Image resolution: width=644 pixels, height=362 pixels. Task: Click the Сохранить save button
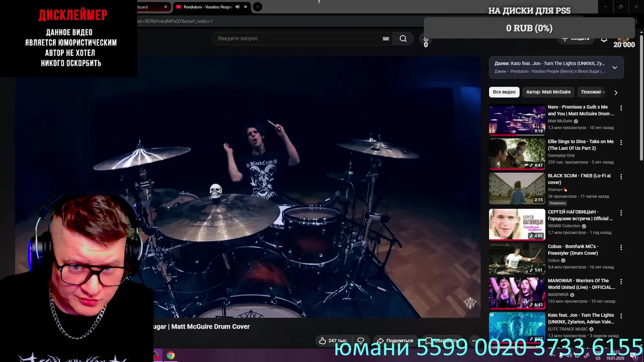point(441,341)
